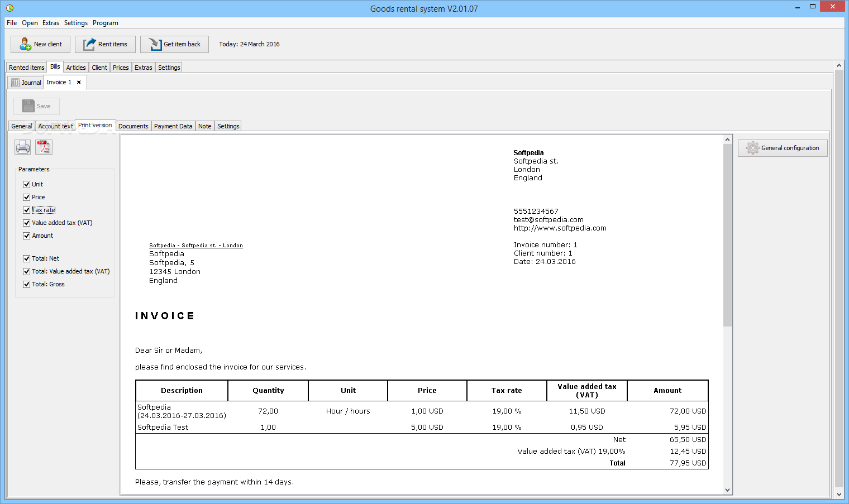The height and width of the screenshot is (504, 849).
Task: Switch to the Client tab
Action: point(99,68)
